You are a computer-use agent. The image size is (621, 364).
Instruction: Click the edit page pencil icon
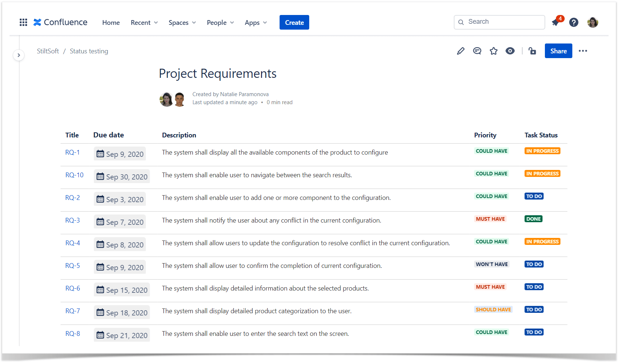(x=461, y=51)
